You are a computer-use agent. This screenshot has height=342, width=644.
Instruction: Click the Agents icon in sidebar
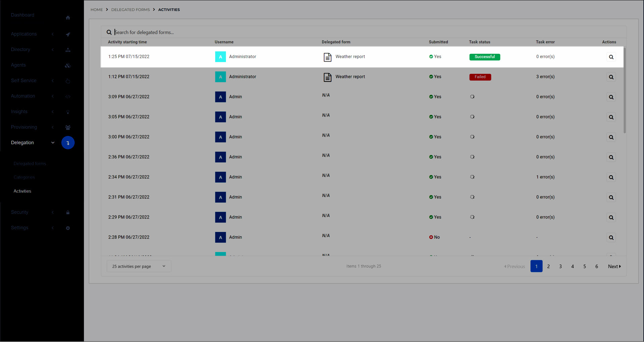(x=68, y=65)
